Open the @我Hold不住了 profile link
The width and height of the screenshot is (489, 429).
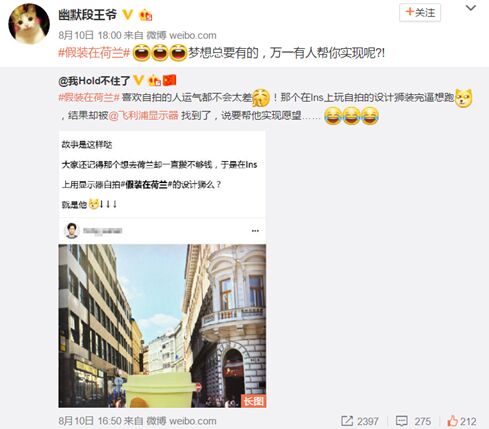94,81
